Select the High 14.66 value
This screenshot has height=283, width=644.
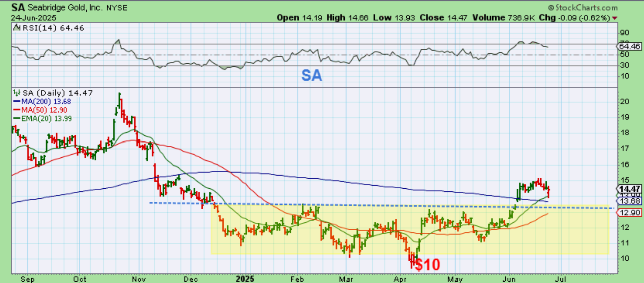[x=347, y=18]
